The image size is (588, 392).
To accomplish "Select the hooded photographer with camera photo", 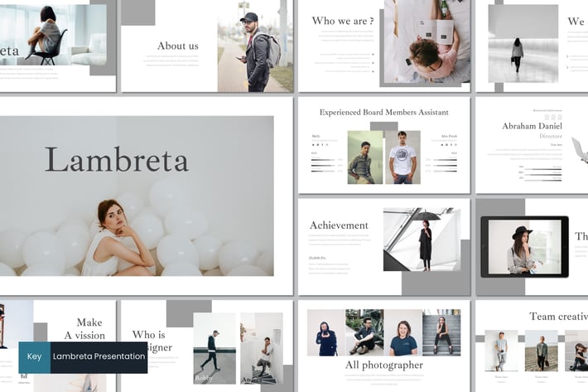I will (x=326, y=332).
